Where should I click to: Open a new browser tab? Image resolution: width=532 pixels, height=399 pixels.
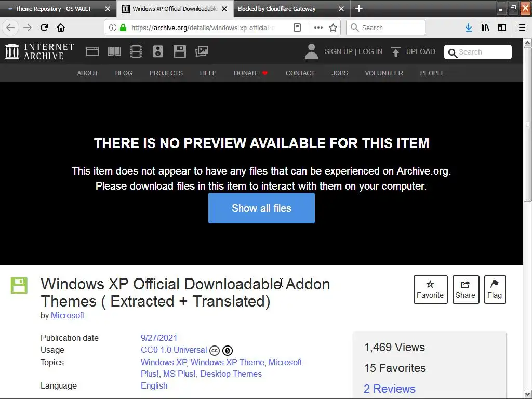pyautogui.click(x=358, y=8)
